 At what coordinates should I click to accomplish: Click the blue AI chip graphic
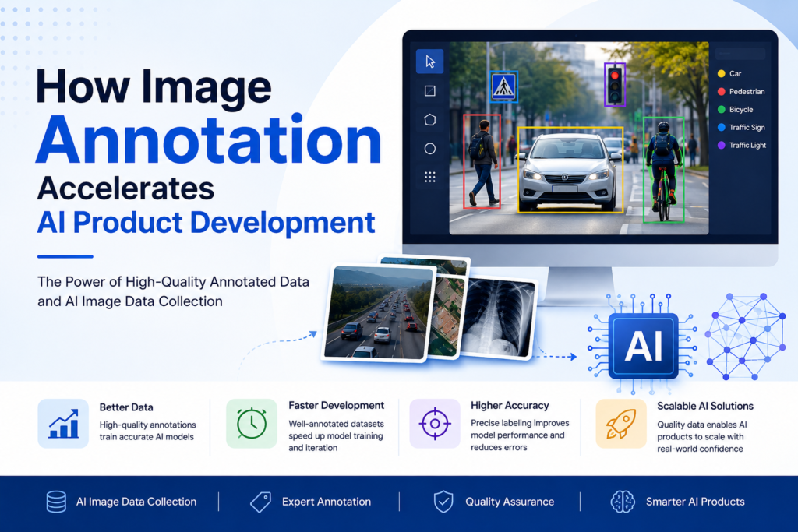click(643, 346)
